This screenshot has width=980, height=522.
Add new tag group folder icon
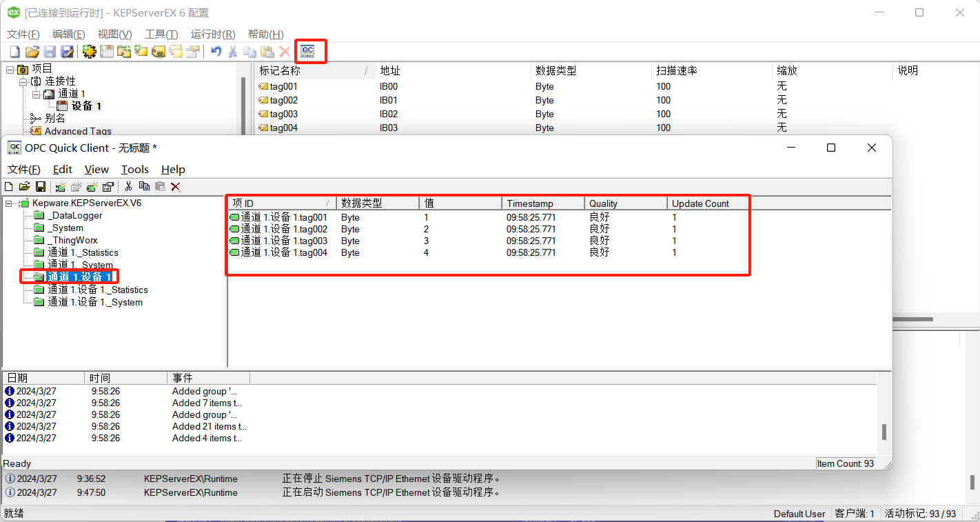click(124, 52)
